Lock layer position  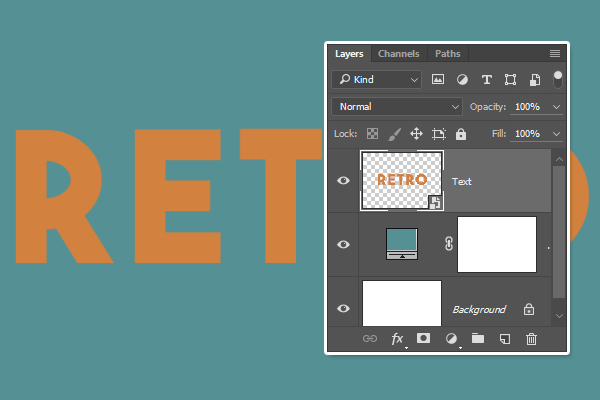(x=416, y=134)
